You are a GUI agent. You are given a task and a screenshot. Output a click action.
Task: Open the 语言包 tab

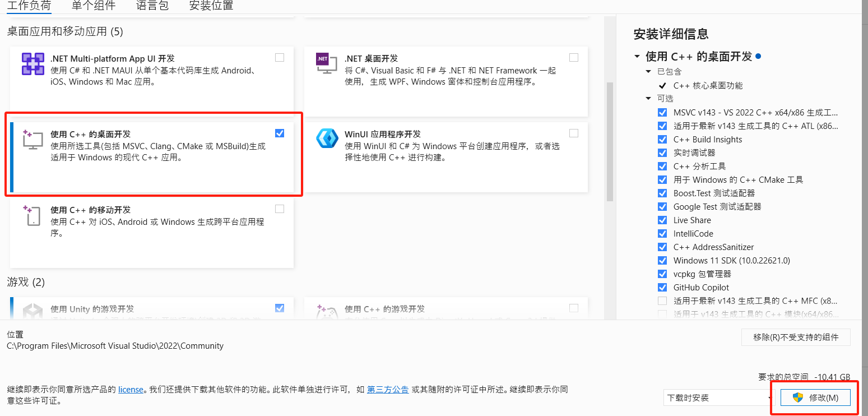(152, 6)
